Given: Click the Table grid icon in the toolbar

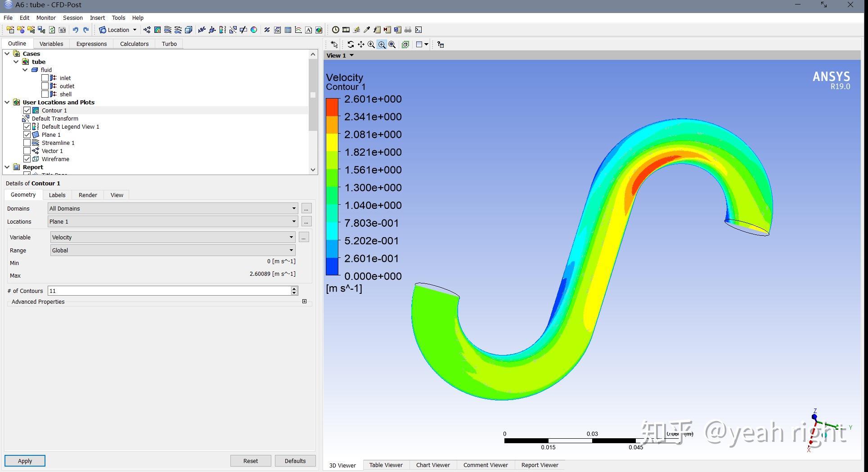Looking at the screenshot, I should point(288,30).
